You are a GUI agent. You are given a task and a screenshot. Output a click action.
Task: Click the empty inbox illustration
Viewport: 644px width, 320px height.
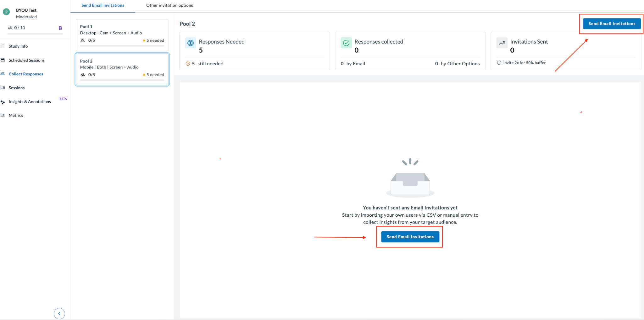pos(410,178)
